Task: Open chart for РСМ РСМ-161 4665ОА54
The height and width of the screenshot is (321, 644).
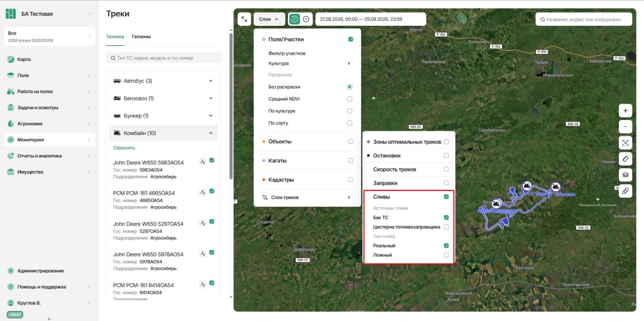Action: (203, 192)
